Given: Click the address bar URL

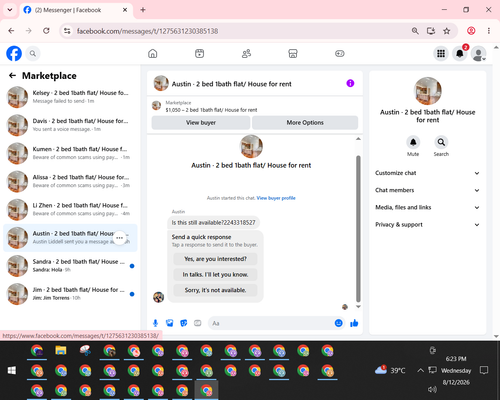Looking at the screenshot, I should click(x=147, y=31).
